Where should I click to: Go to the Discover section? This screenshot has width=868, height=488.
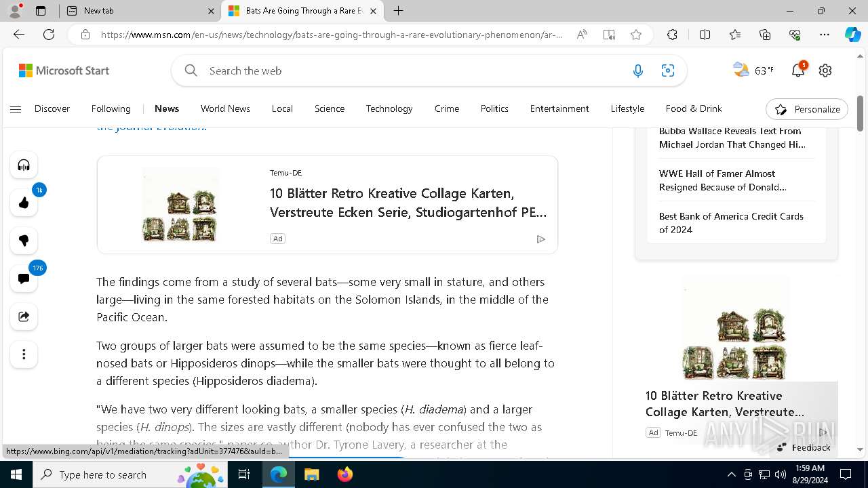[52, 108]
